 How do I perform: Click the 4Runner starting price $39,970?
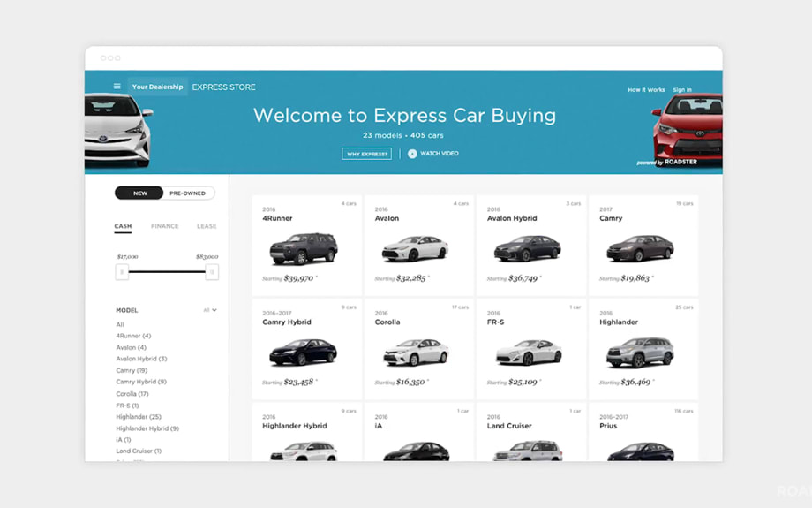[x=298, y=278]
